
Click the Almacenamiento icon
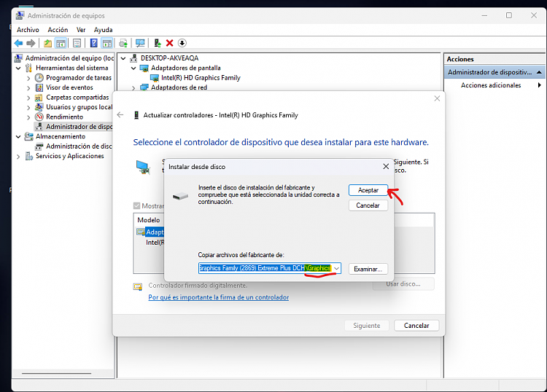[29, 136]
